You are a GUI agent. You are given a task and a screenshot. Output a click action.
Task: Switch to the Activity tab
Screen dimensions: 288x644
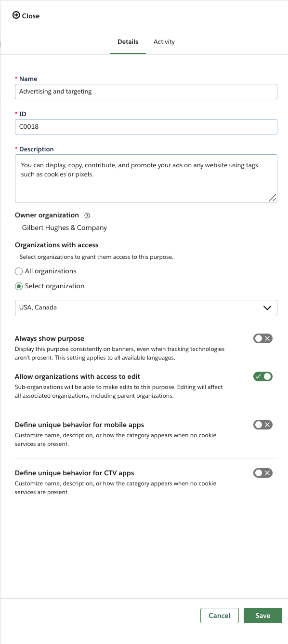tap(164, 42)
